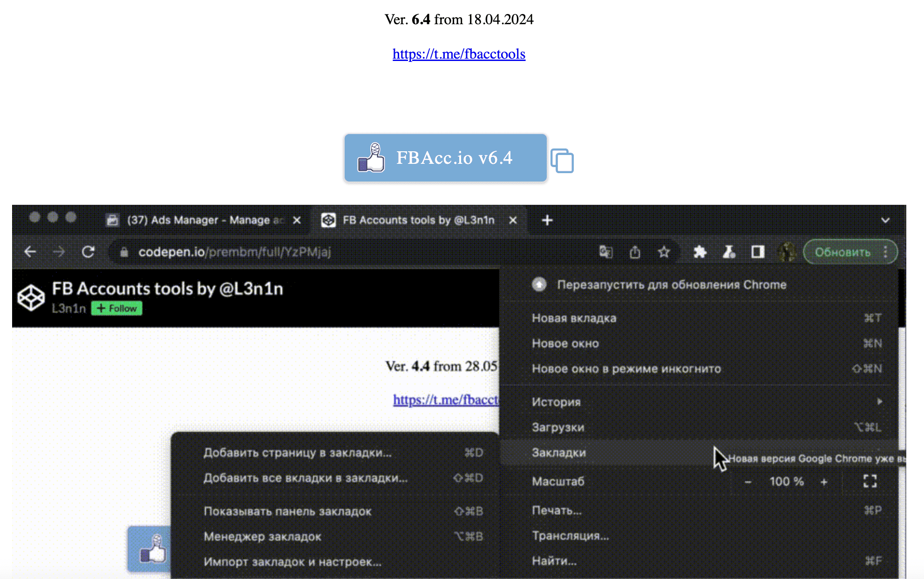The image size is (924, 579).
Task: Click the 100 % zoom value
Action: [x=787, y=482]
